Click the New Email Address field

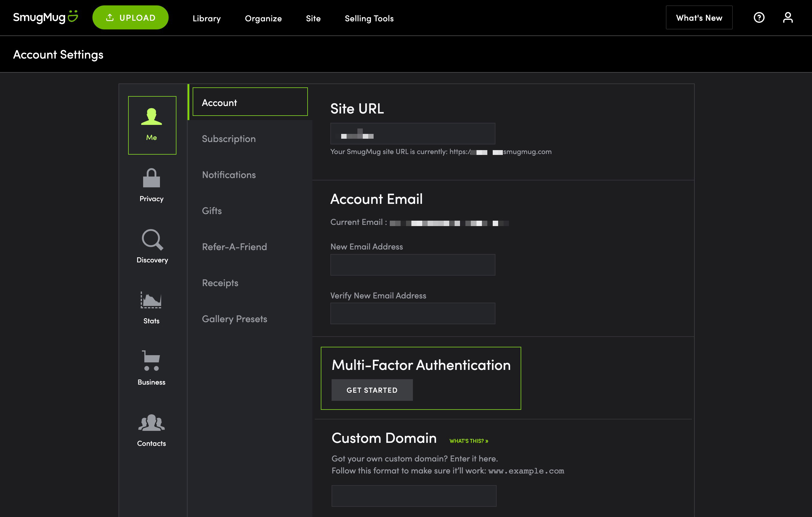coord(412,265)
